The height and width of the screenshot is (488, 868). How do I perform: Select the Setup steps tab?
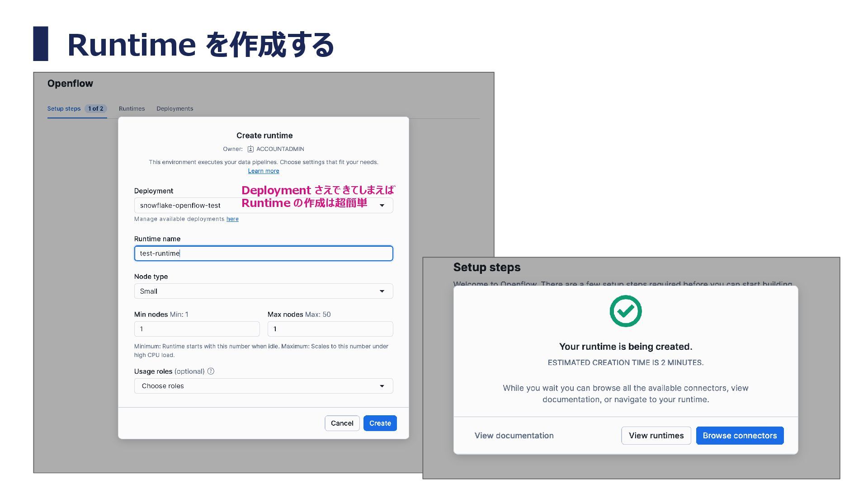[x=64, y=109]
